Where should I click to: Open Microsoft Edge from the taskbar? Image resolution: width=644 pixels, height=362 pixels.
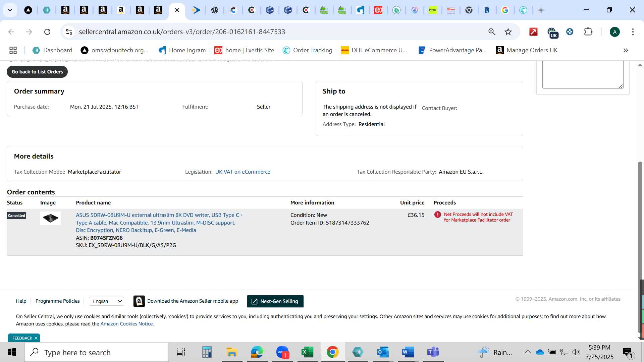click(x=257, y=352)
